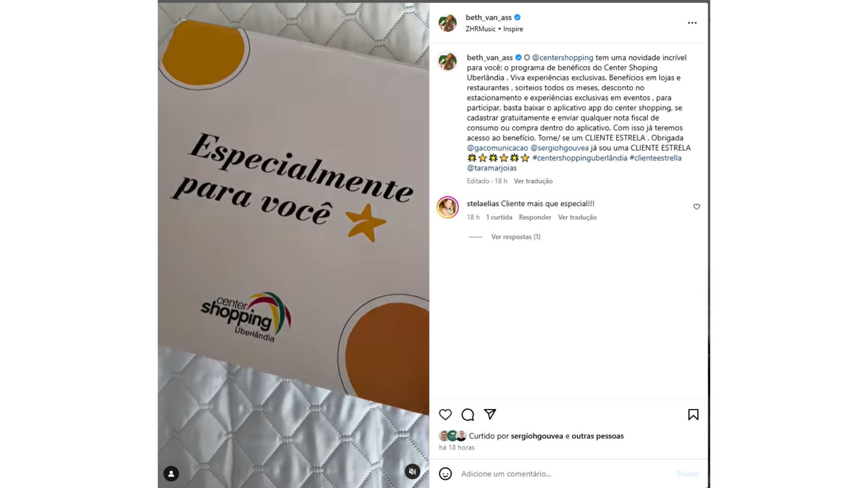Expand caption translation with Ver tradução
The height and width of the screenshot is (488, 868).
[533, 181]
